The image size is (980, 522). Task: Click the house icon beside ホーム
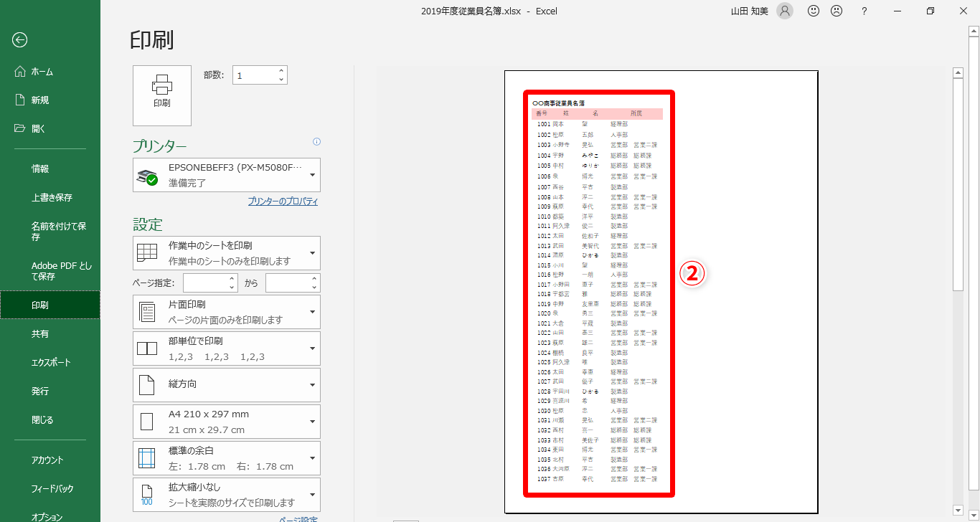pyautogui.click(x=20, y=72)
